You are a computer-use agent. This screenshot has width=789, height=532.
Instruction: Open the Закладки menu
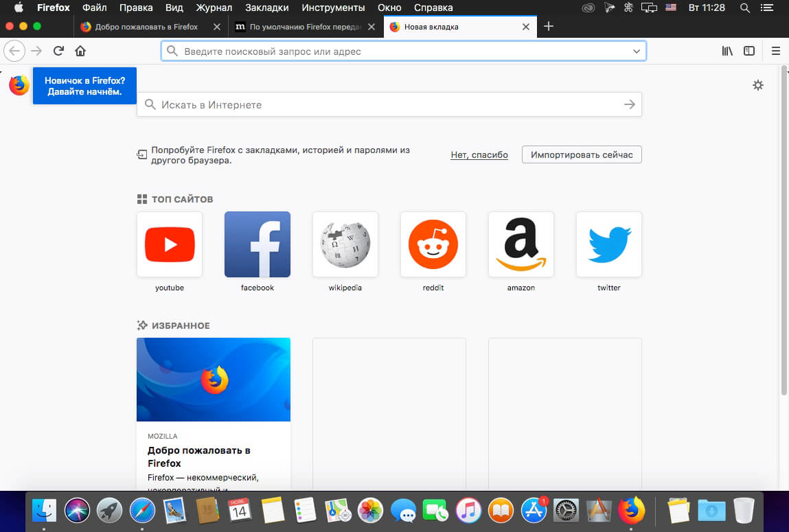266,8
